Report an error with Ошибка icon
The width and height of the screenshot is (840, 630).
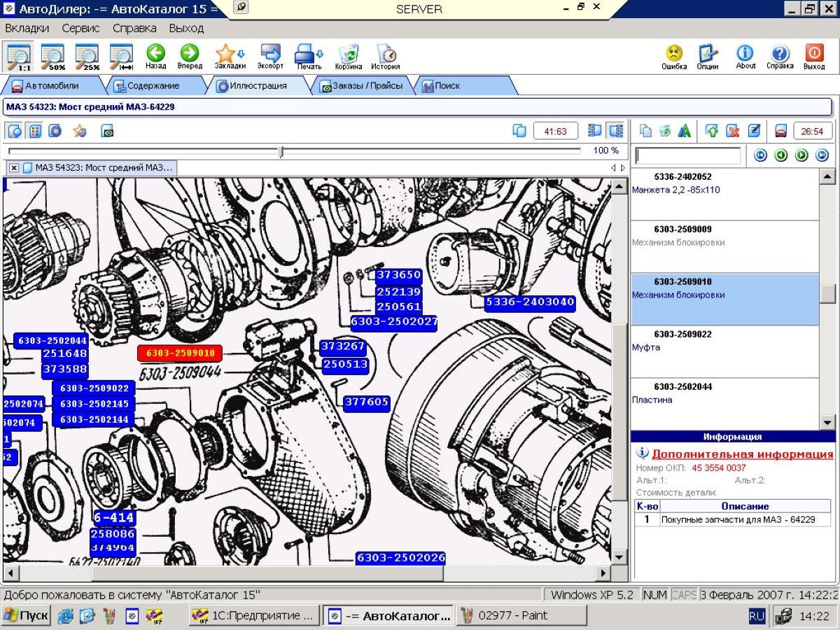click(x=674, y=56)
